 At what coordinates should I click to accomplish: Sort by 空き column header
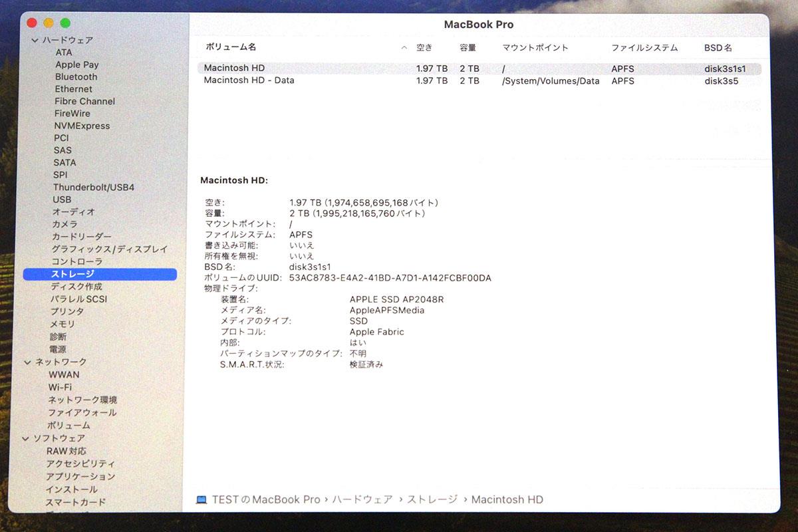(x=424, y=48)
